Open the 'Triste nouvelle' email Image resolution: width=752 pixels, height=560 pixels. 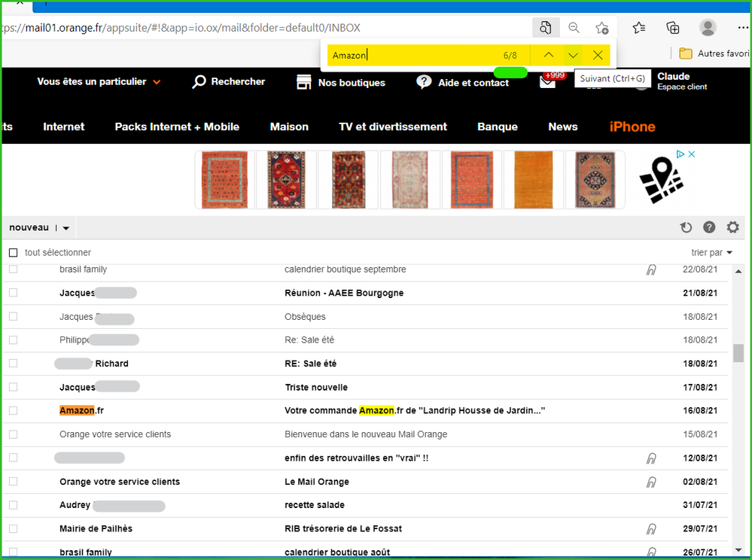click(316, 388)
